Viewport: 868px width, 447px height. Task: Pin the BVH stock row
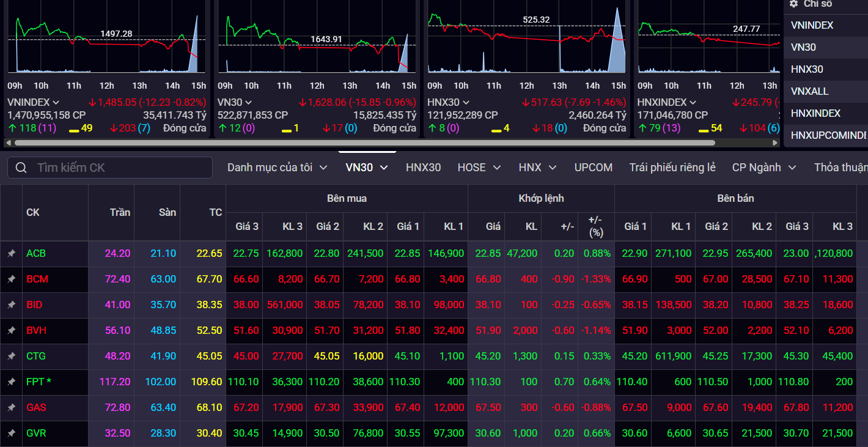pos(11,330)
